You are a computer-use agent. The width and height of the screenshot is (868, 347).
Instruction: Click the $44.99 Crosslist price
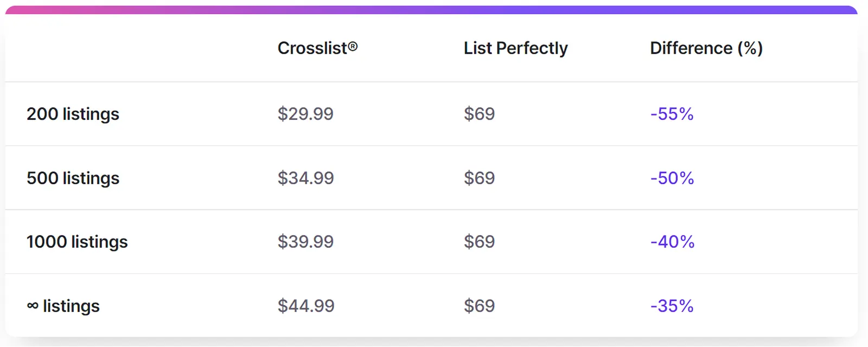(306, 306)
